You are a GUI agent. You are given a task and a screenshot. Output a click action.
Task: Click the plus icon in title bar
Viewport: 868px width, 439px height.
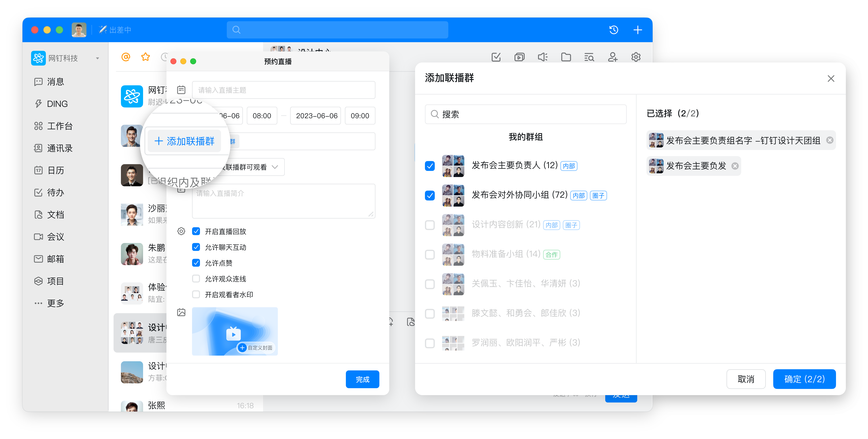pyautogui.click(x=638, y=30)
